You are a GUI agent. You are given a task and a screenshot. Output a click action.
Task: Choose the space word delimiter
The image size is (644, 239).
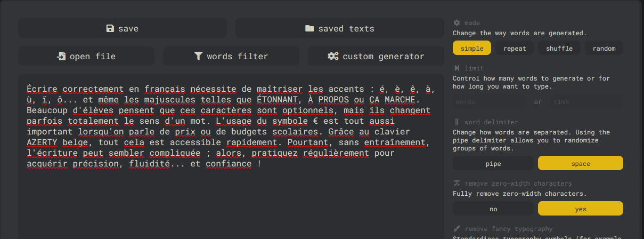(581, 163)
